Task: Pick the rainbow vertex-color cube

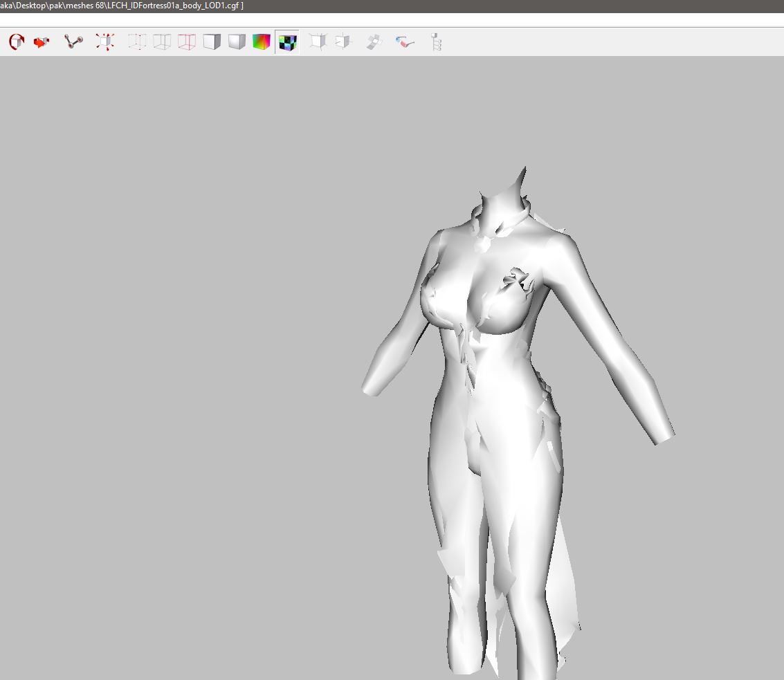Action: click(262, 42)
